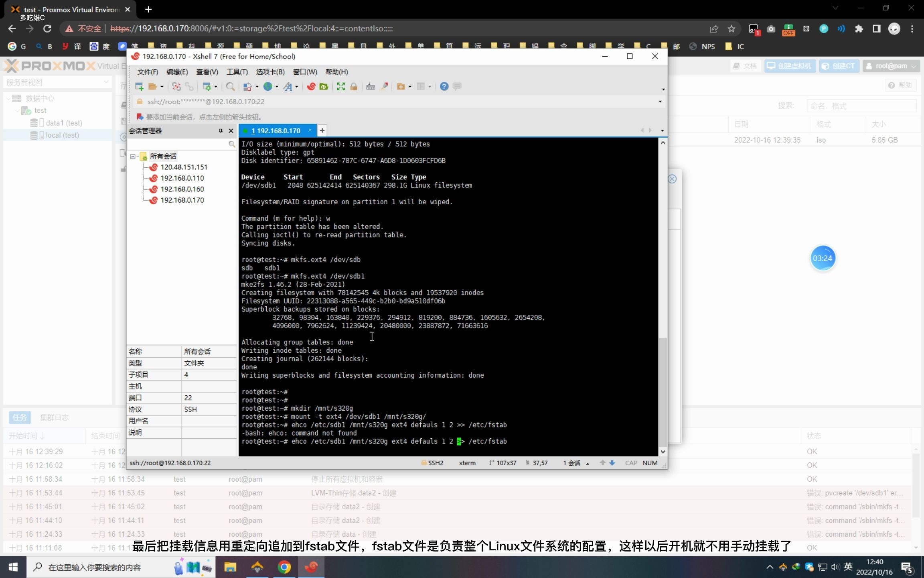Toggle full screen with green arrows icon
Screen dimensions: 924x578
pos(341,86)
